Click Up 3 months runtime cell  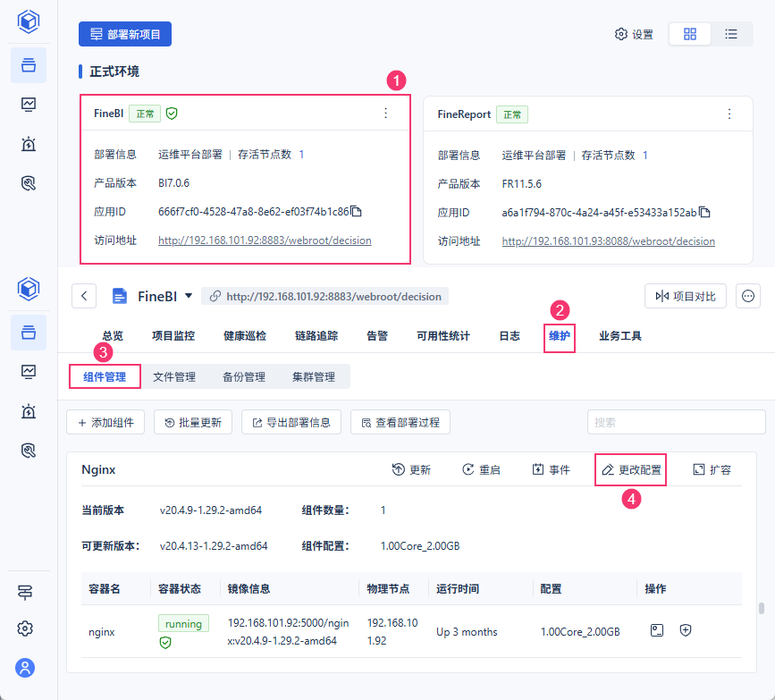click(x=467, y=632)
